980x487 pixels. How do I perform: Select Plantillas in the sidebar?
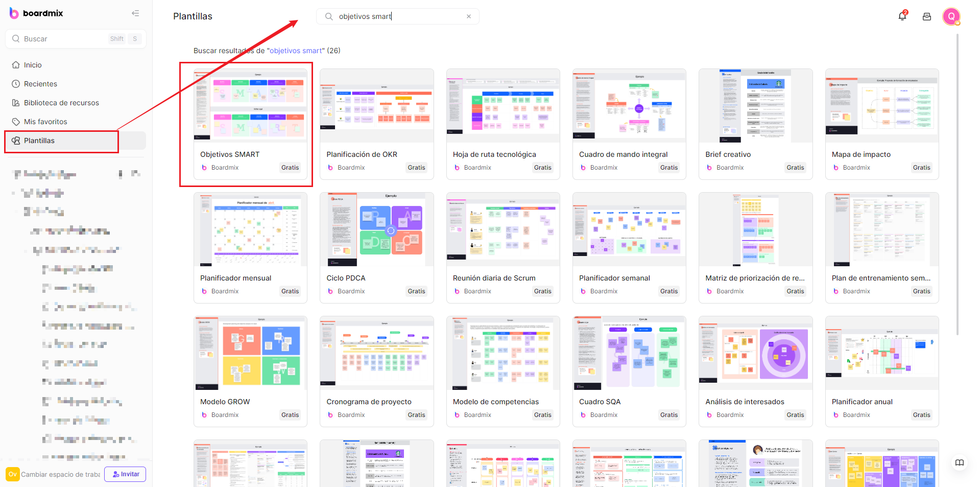pyautogui.click(x=76, y=141)
